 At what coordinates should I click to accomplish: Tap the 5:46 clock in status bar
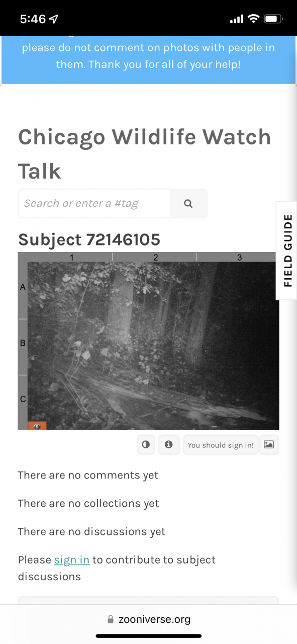(x=33, y=19)
